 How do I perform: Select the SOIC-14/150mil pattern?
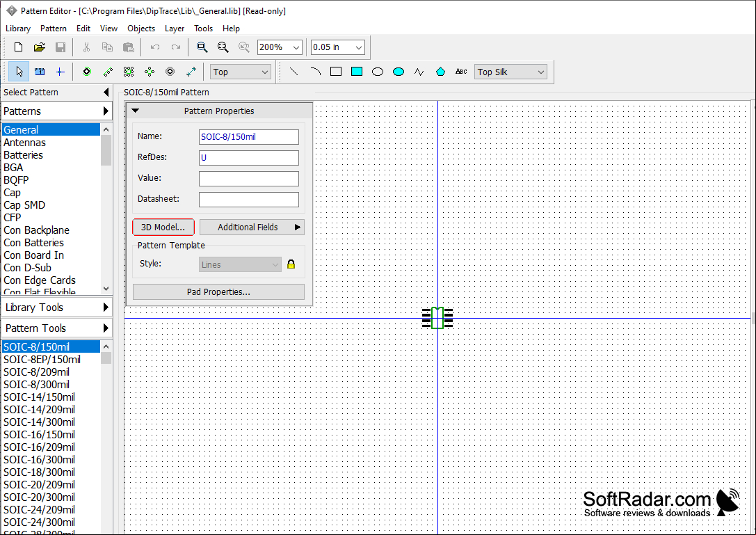[x=51, y=397]
